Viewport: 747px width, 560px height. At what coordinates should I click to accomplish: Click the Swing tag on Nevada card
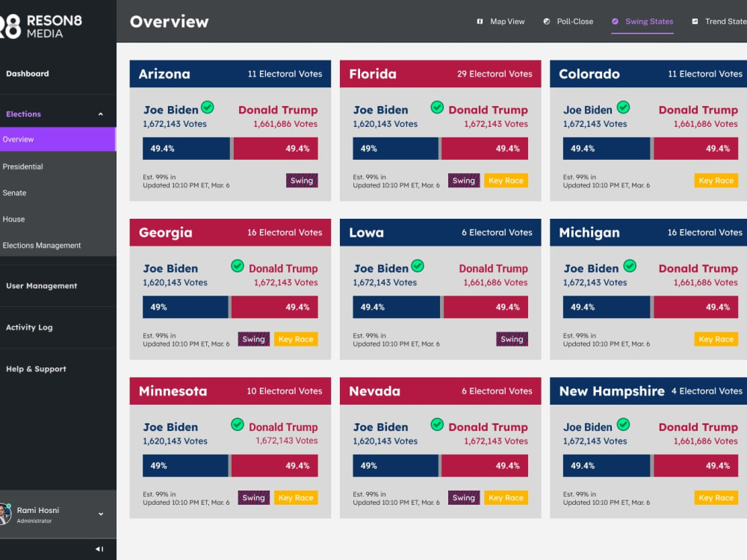[464, 497]
